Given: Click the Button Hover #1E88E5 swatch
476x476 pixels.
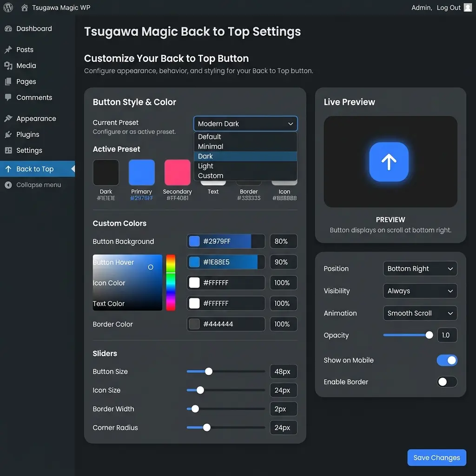Looking at the screenshot, I should click(x=194, y=262).
